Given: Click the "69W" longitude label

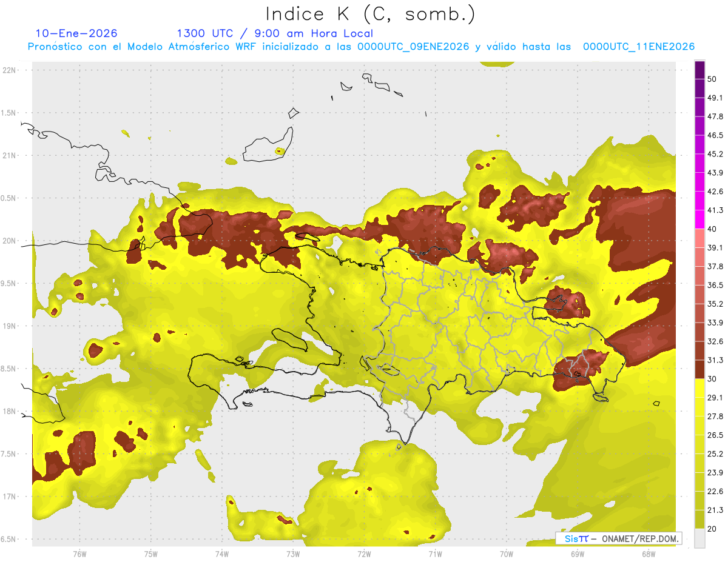Looking at the screenshot, I should coord(577,554).
